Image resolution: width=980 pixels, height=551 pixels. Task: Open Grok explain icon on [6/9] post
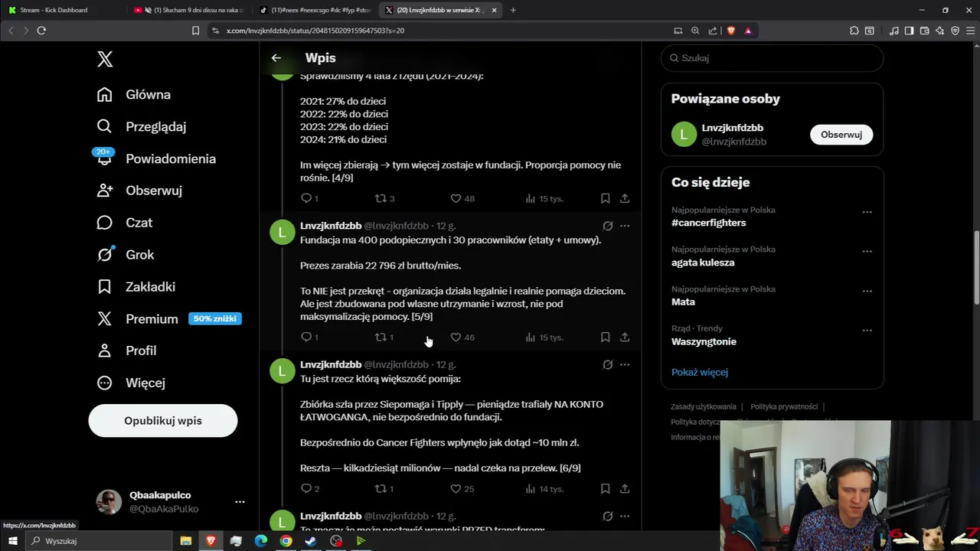(x=607, y=364)
